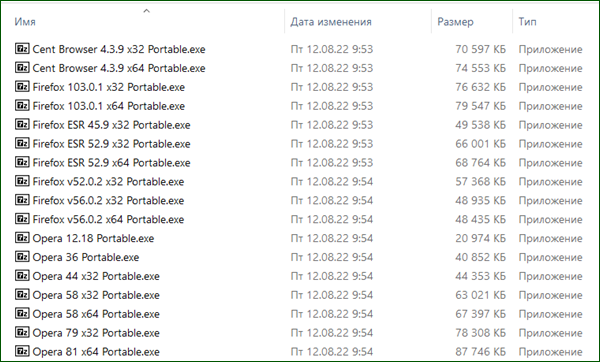Click the size value 63 021 КБ
Image resolution: width=600 pixels, height=362 pixels.
pyautogui.click(x=481, y=295)
